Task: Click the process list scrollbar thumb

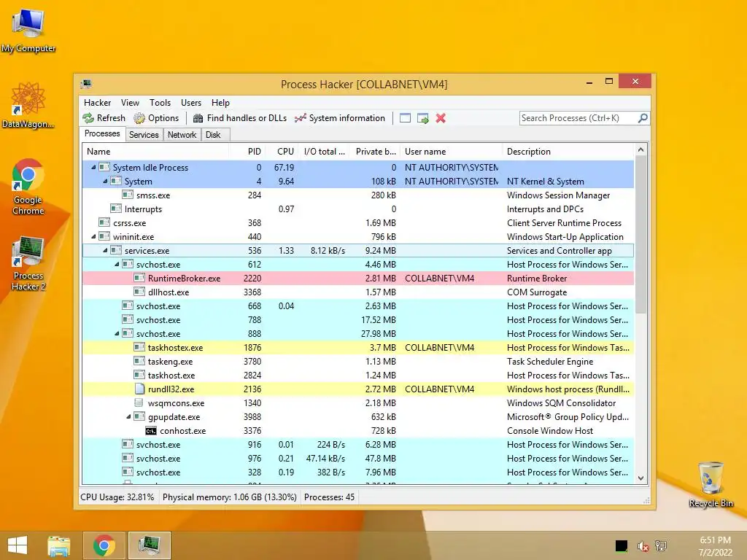Action: tap(640, 236)
